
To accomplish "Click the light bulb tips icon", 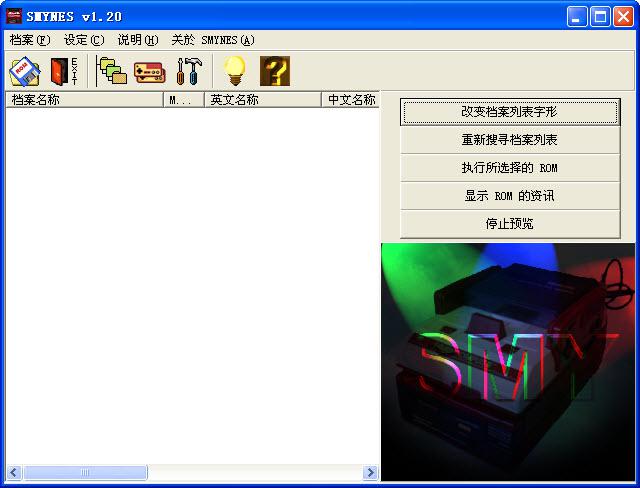I will tap(234, 71).
